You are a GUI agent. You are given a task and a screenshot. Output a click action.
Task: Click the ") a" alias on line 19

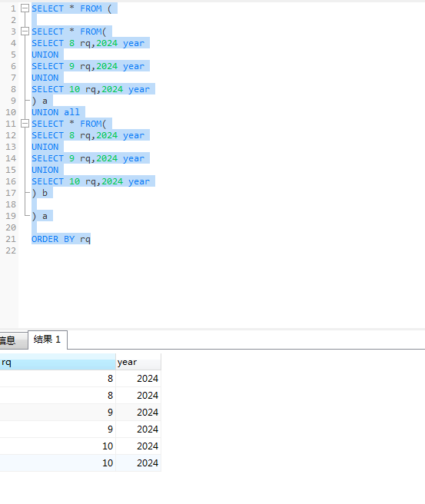coord(39,216)
